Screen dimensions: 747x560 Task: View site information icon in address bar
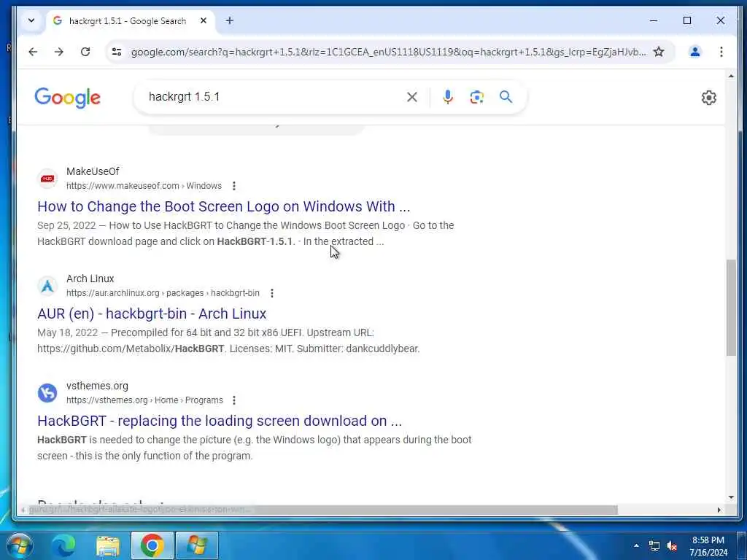(117, 52)
